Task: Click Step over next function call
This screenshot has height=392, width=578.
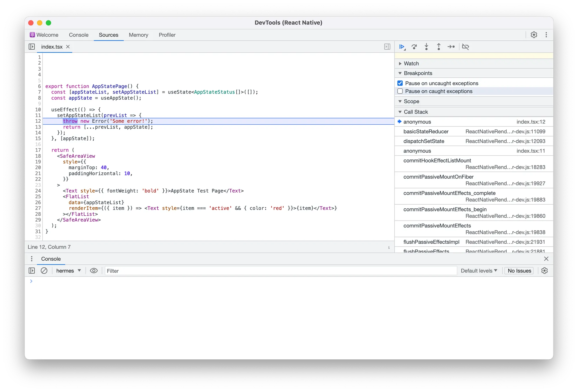Action: (x=414, y=47)
